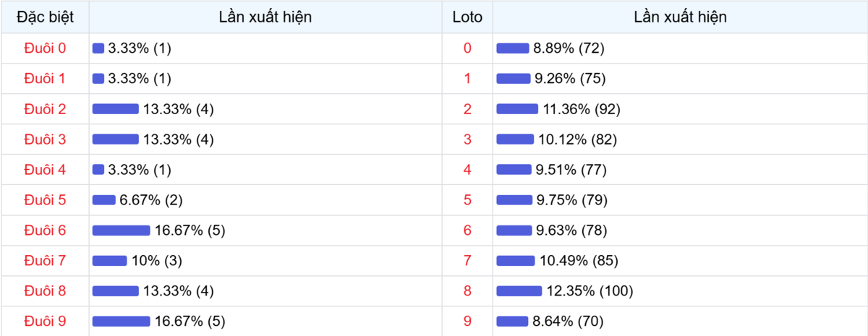Click the "12.35% (100)" value
Screen dimensions: 868x336
click(x=590, y=291)
